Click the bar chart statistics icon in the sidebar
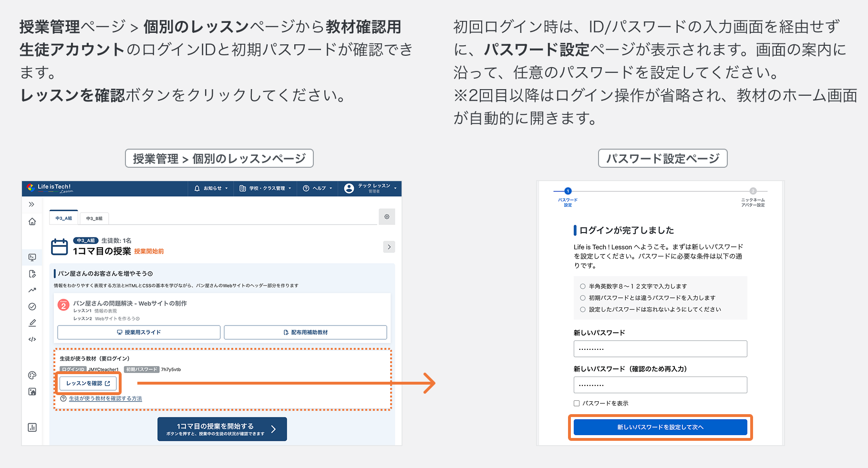Image resolution: width=868 pixels, height=468 pixels. click(x=32, y=427)
